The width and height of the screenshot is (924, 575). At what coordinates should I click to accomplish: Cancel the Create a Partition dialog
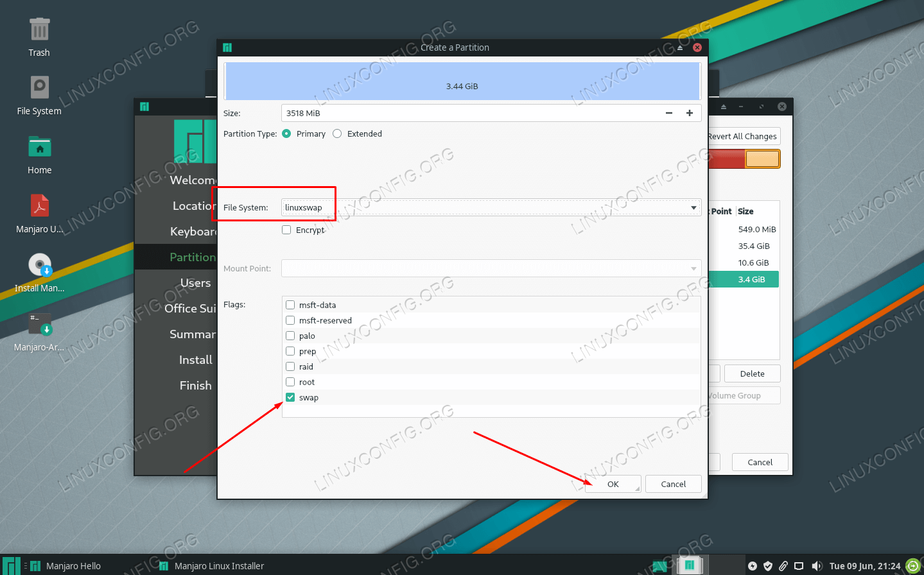(673, 484)
